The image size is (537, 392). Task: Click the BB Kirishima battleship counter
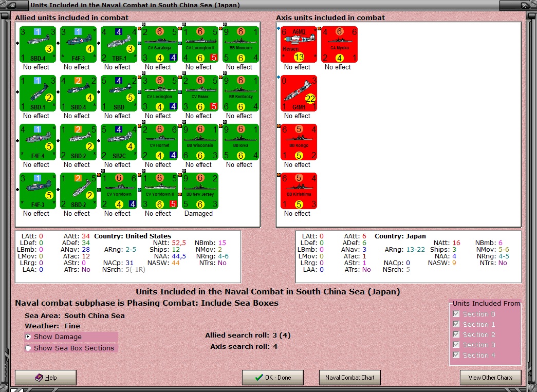click(299, 191)
